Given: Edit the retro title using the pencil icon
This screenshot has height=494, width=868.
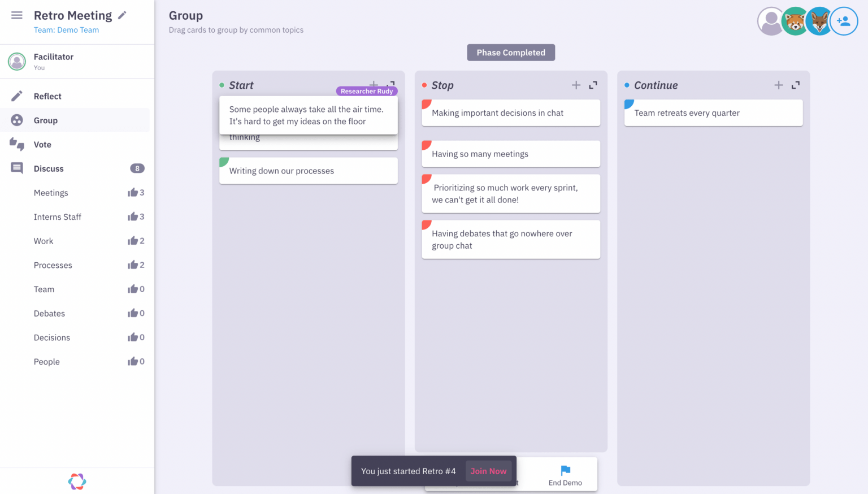Looking at the screenshot, I should click(122, 15).
